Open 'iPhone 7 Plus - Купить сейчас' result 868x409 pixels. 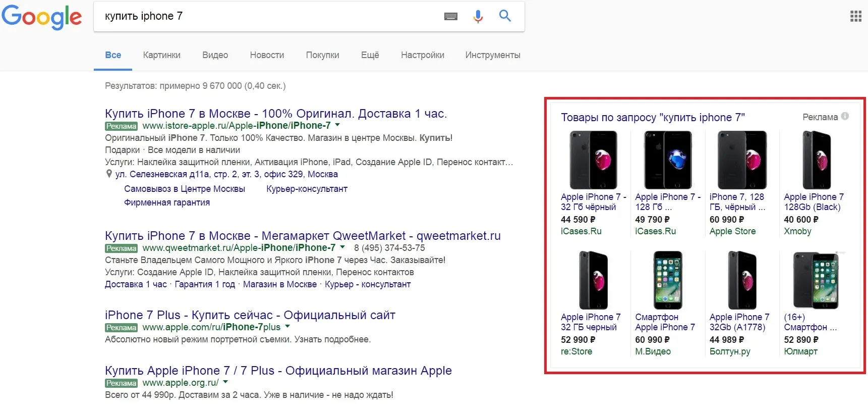click(x=250, y=315)
